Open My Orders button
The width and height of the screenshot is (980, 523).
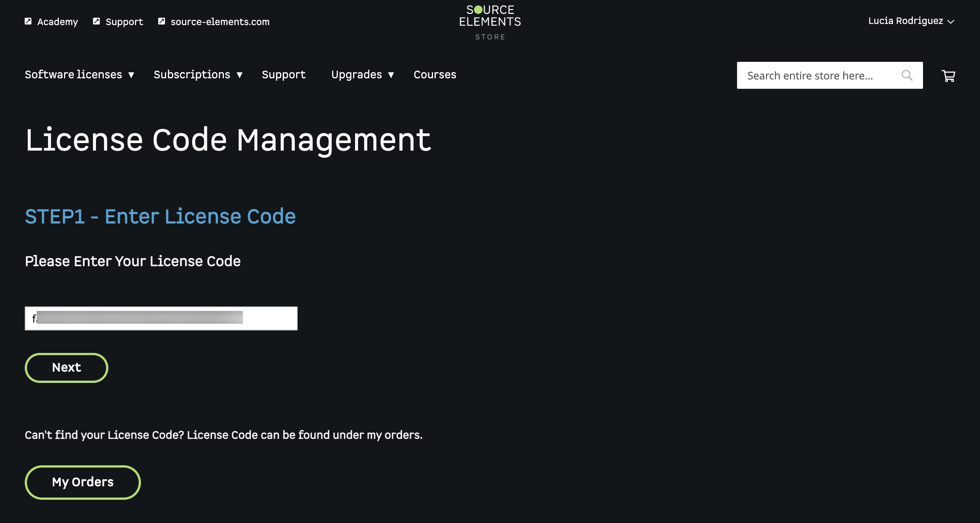coord(82,482)
